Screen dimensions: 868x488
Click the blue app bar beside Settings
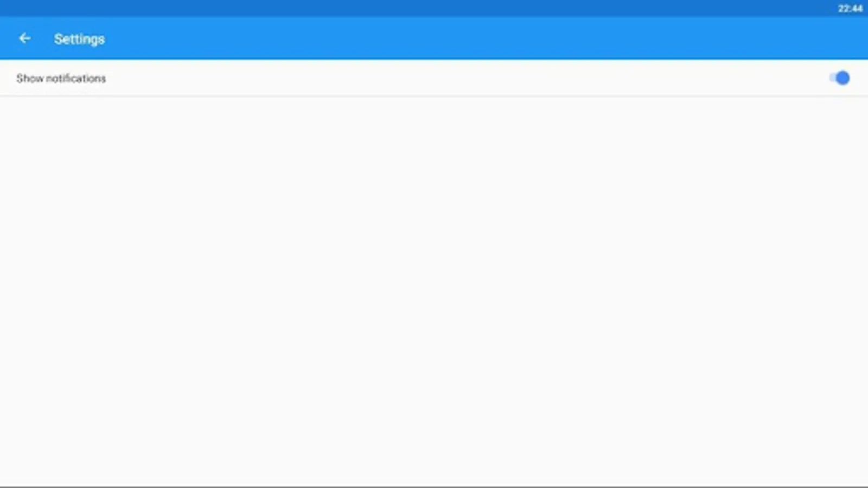click(467, 38)
